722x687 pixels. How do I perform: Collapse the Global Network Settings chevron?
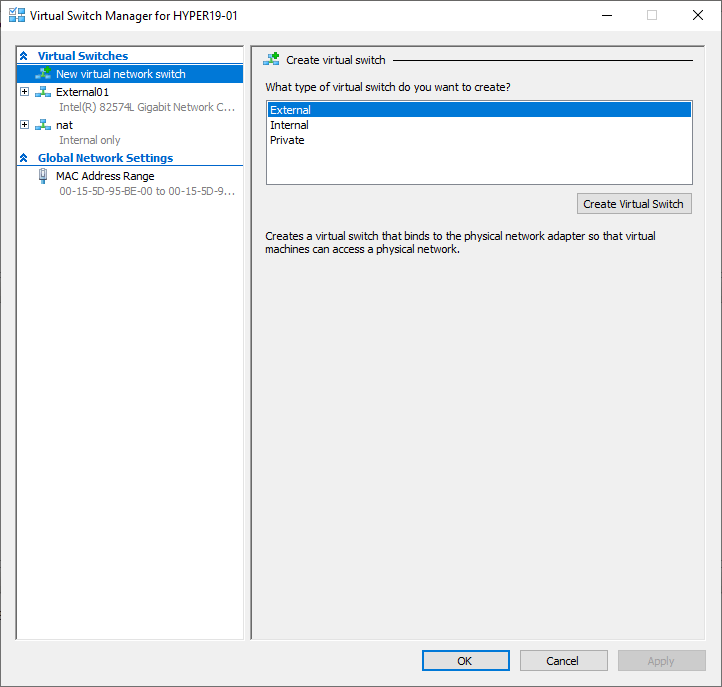[x=24, y=158]
